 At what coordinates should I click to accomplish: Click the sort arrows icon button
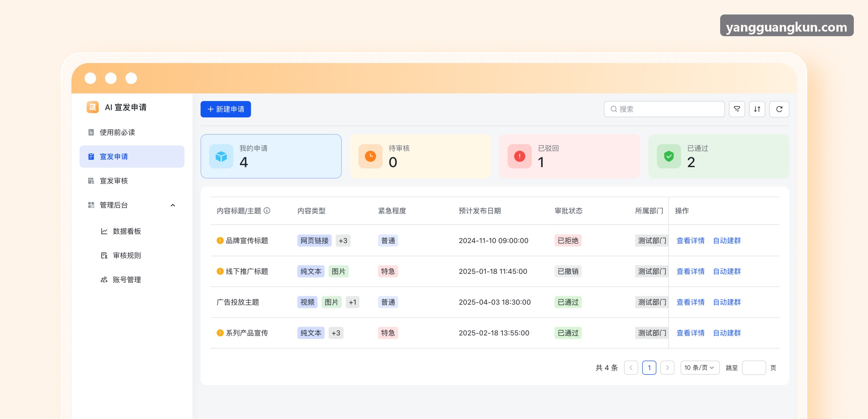coord(757,109)
